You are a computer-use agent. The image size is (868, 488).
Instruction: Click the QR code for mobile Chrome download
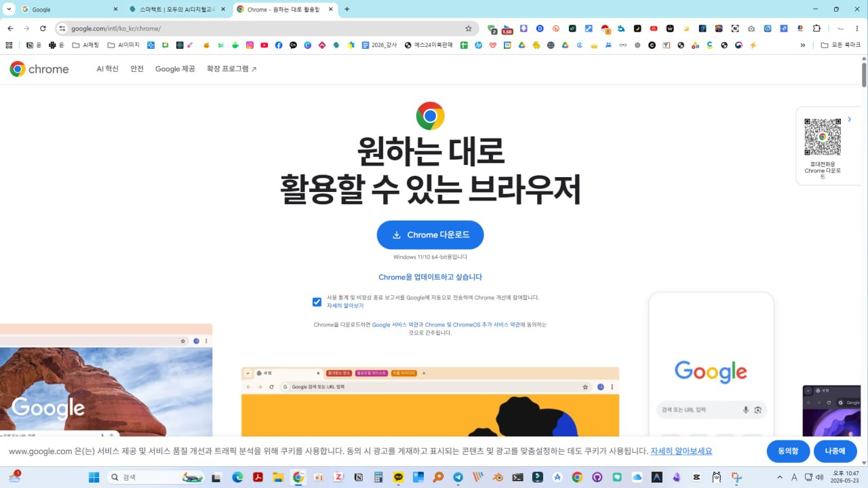[x=823, y=136]
